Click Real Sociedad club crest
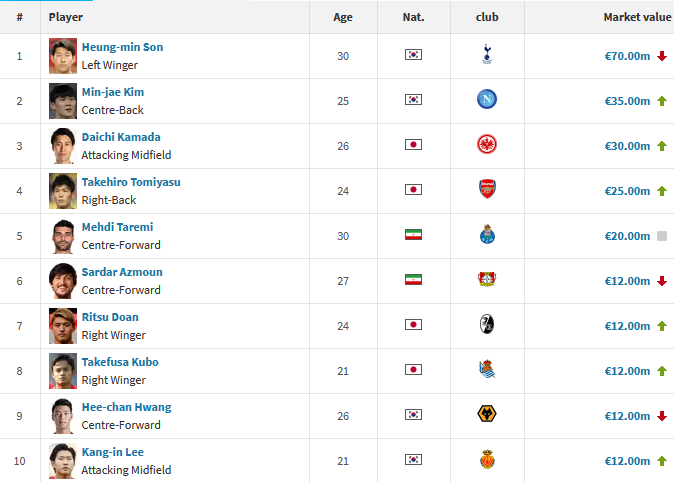The width and height of the screenshot is (674, 482). pyautogui.click(x=487, y=370)
